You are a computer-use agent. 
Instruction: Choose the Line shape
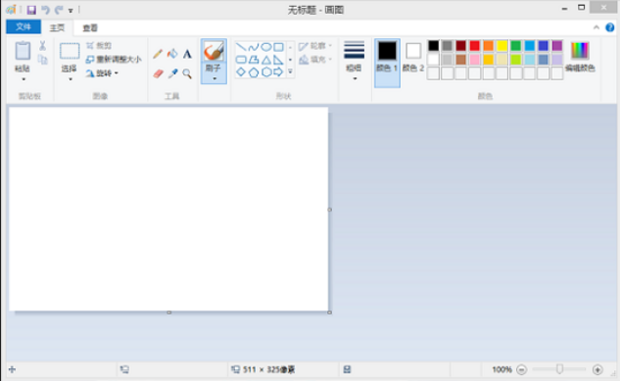pos(241,47)
